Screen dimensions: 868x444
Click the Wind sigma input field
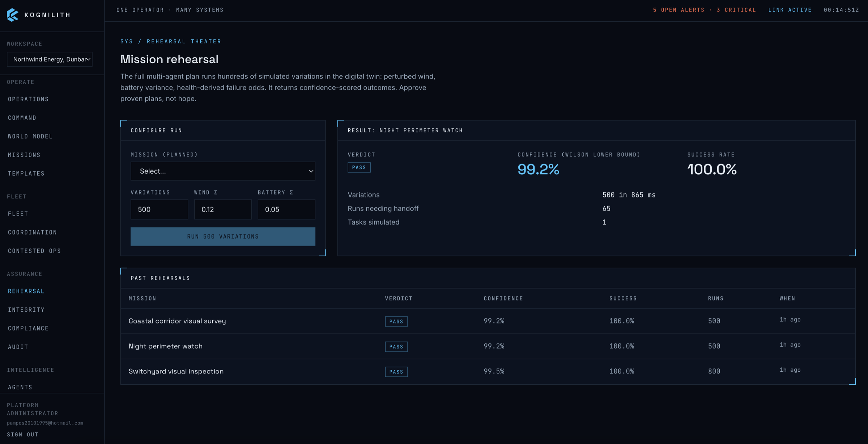click(223, 209)
